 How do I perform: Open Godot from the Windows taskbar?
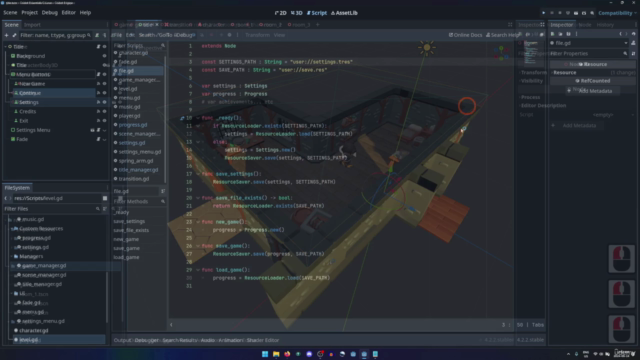pos(364,354)
